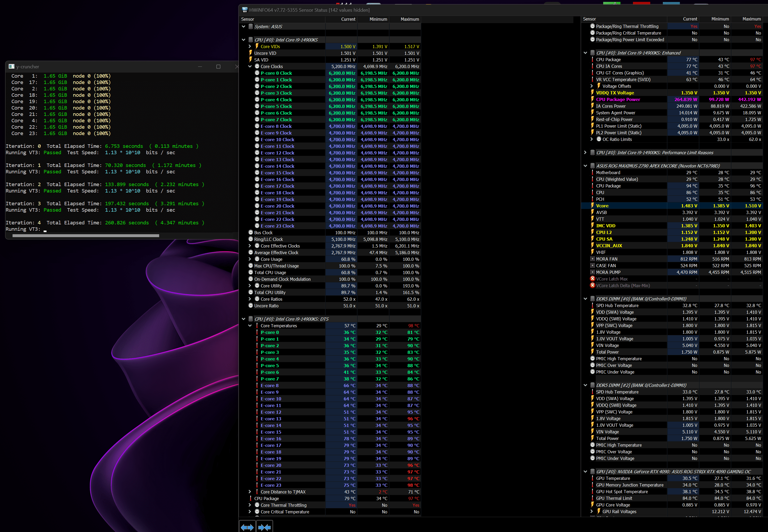Expand the OC Ratio Limits entry
Viewport: 768px width, 532px height.
coord(592,139)
